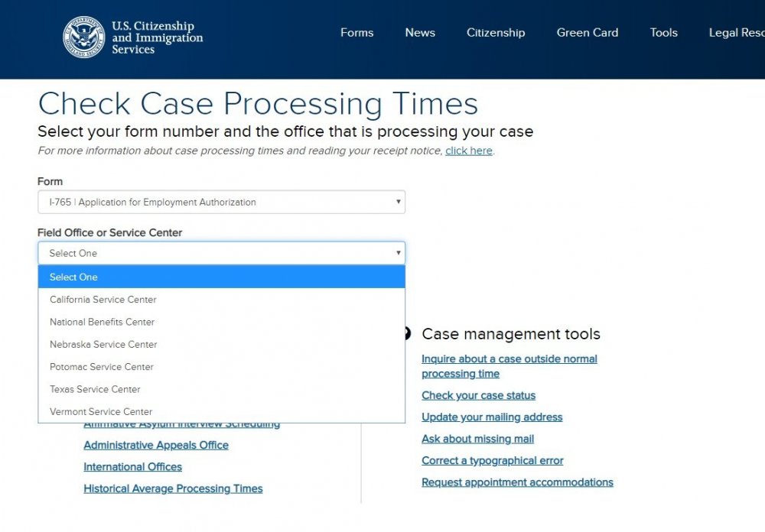
Task: Select Vermont Service Center option
Action: click(x=222, y=411)
